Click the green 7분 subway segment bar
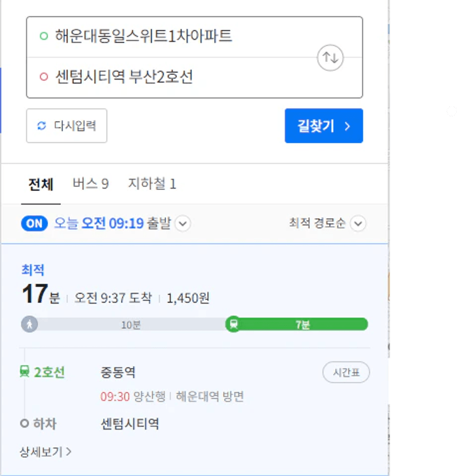The width and height of the screenshot is (457, 476). tap(303, 324)
